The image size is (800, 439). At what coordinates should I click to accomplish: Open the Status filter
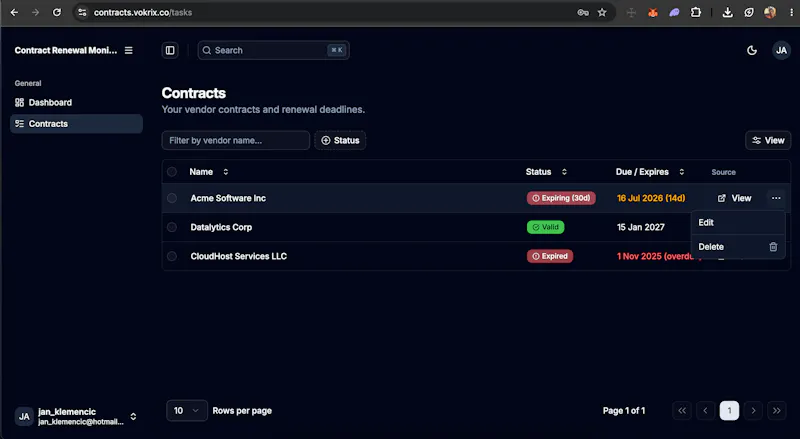click(x=340, y=140)
